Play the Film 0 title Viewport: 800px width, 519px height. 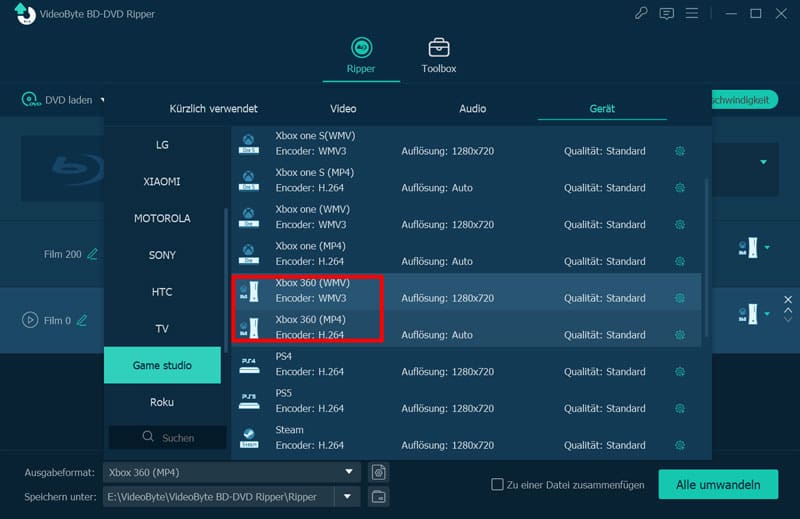click(30, 320)
